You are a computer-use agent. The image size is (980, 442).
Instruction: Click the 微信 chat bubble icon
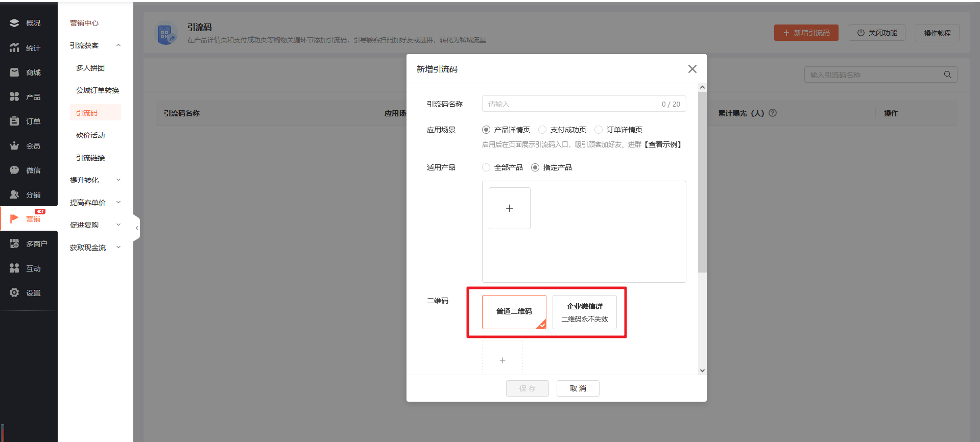point(14,170)
